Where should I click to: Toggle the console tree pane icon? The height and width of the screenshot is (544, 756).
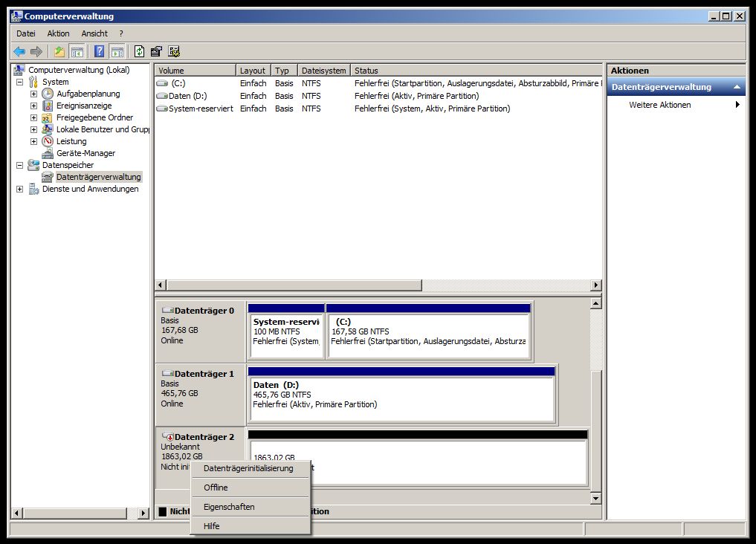coord(77,51)
